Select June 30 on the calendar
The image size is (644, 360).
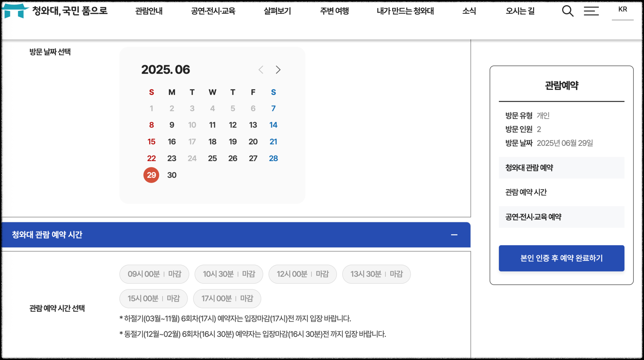(172, 175)
